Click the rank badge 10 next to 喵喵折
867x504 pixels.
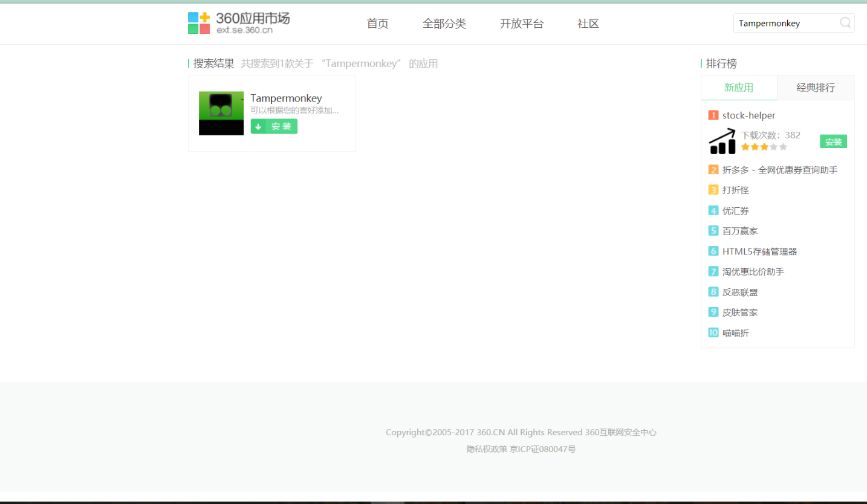[x=713, y=332]
